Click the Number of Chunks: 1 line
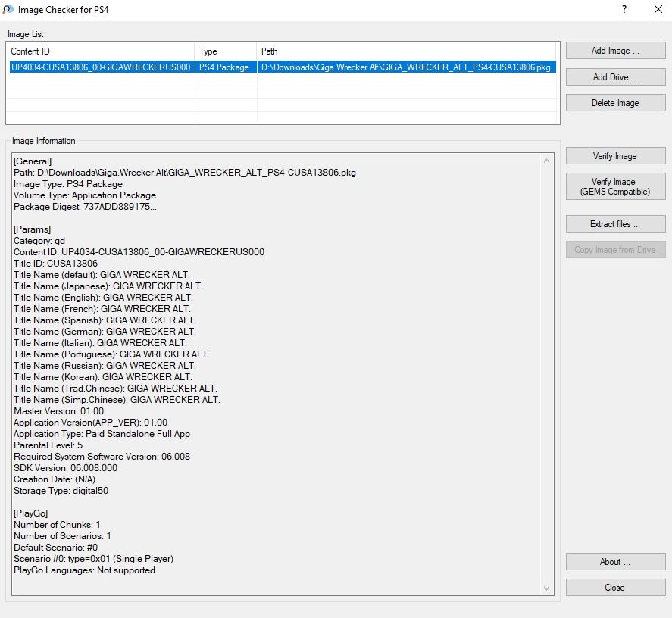 click(x=57, y=525)
